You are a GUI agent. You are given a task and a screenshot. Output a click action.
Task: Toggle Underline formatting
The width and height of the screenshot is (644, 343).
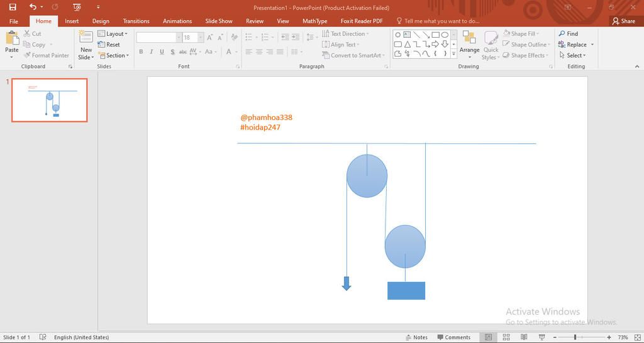click(x=162, y=52)
